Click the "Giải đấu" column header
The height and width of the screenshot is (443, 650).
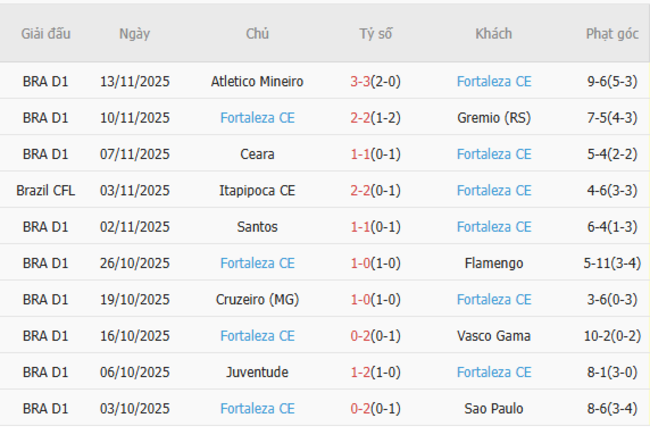46,33
